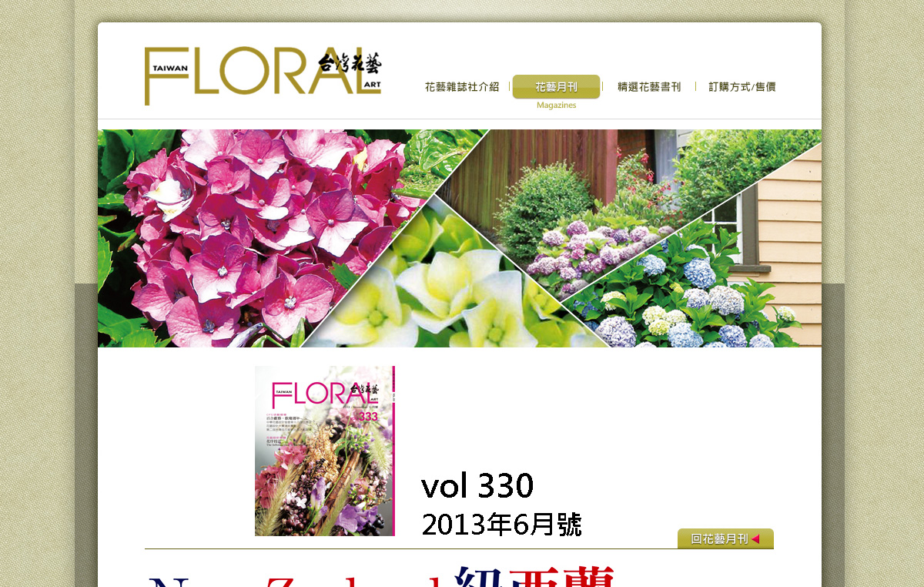Image resolution: width=924 pixels, height=587 pixels.
Task: Click the red arrow on 回花藝月刊 button
Action: coord(755,538)
